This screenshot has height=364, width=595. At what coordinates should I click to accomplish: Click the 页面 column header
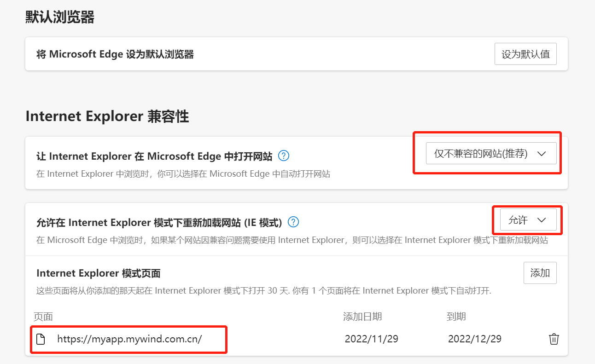(43, 317)
